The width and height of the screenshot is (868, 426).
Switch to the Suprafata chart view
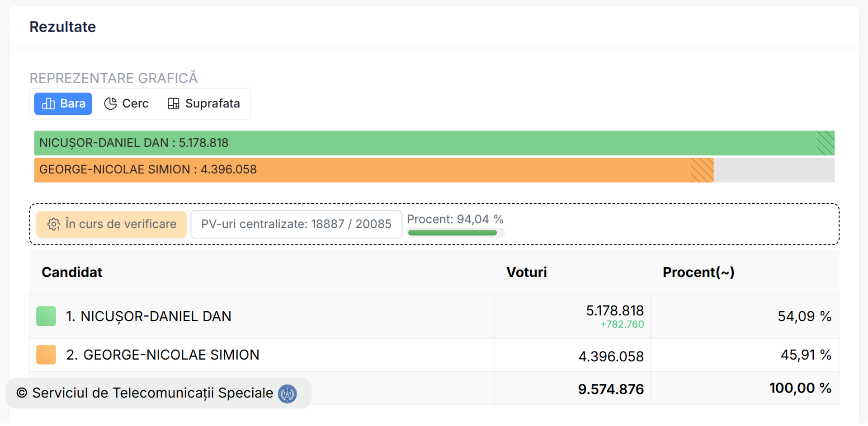[204, 104]
